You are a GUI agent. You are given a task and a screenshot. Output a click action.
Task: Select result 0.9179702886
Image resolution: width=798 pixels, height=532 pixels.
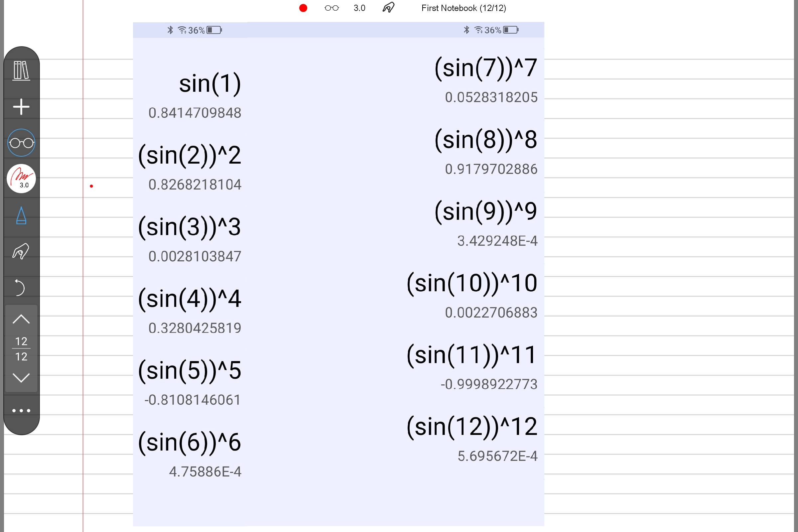491,169
